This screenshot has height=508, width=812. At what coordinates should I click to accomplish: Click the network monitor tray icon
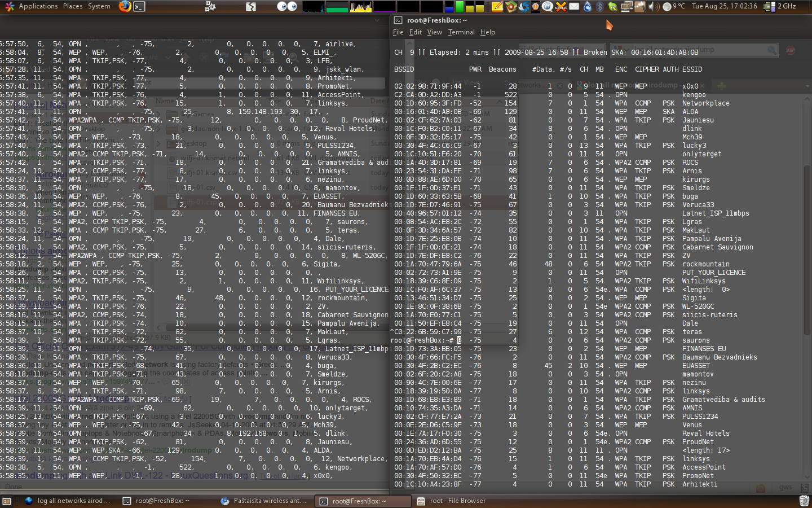[626, 6]
